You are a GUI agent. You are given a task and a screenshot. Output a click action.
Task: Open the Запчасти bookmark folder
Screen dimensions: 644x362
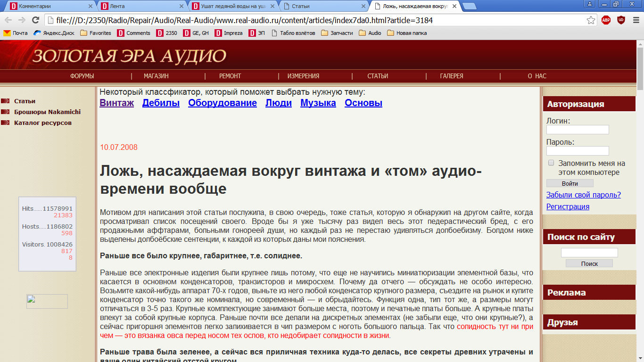click(337, 33)
